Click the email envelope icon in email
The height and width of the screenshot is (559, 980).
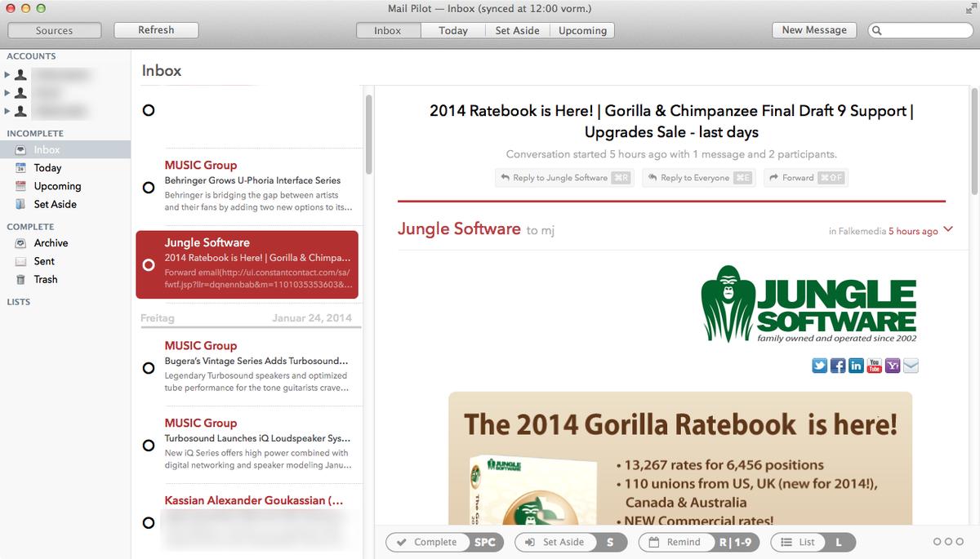pyautogui.click(x=911, y=366)
